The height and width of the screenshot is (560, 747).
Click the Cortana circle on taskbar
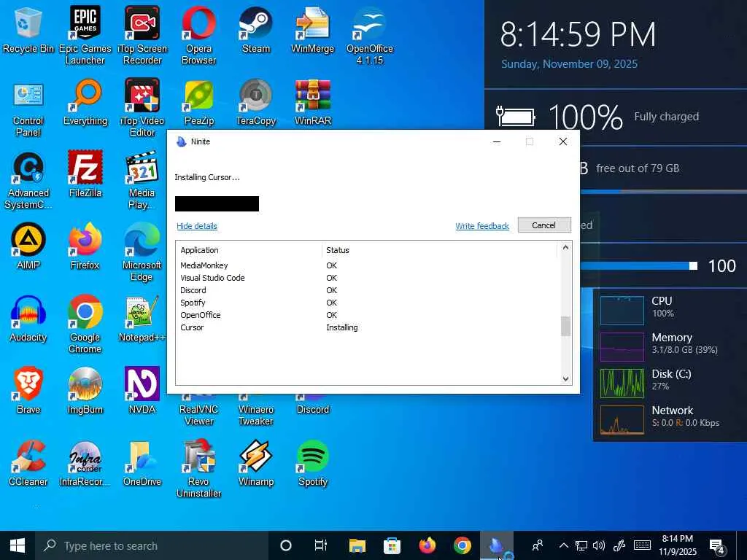point(286,545)
